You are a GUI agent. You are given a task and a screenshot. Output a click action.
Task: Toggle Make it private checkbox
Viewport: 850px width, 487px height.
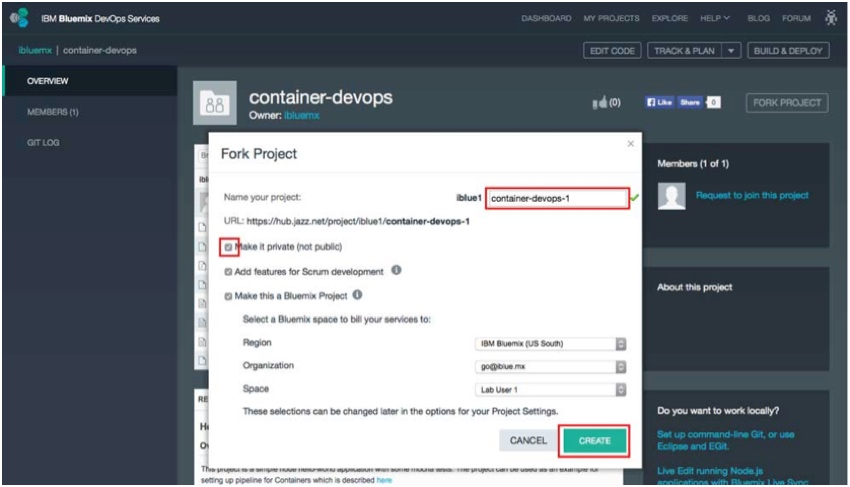(x=228, y=247)
